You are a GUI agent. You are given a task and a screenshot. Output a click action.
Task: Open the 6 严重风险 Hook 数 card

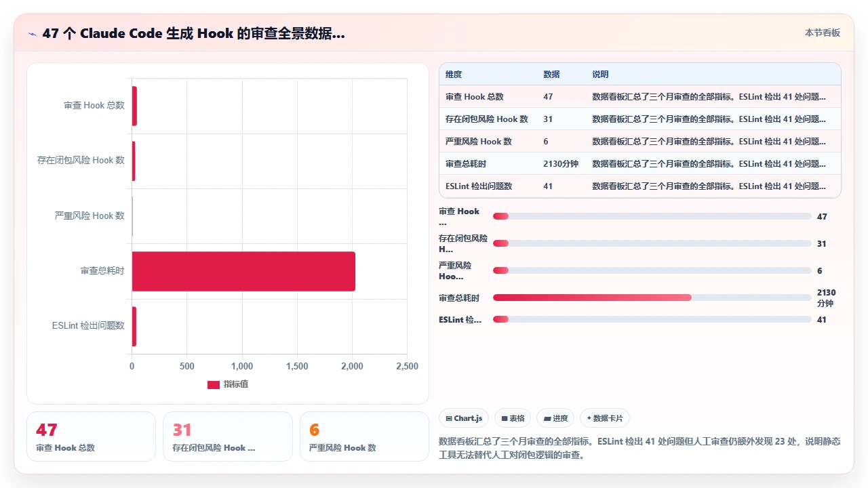(364, 436)
